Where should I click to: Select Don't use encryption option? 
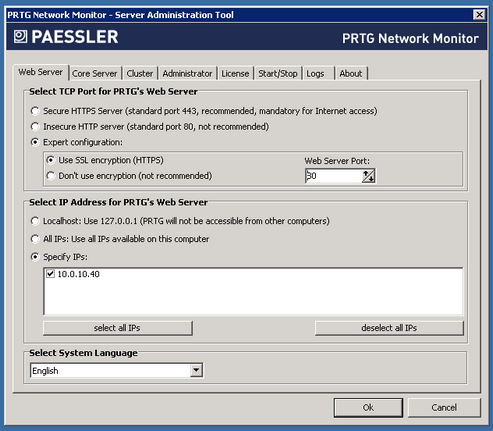(x=50, y=176)
